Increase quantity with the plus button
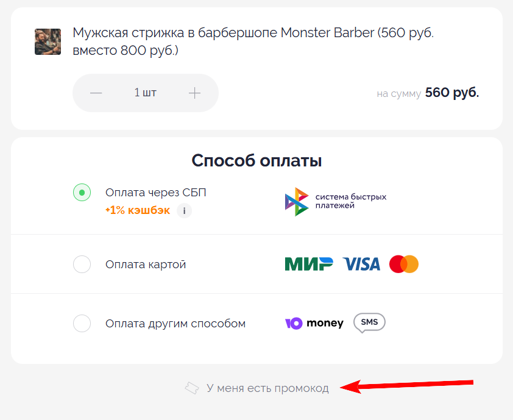513x420 pixels. pyautogui.click(x=195, y=93)
